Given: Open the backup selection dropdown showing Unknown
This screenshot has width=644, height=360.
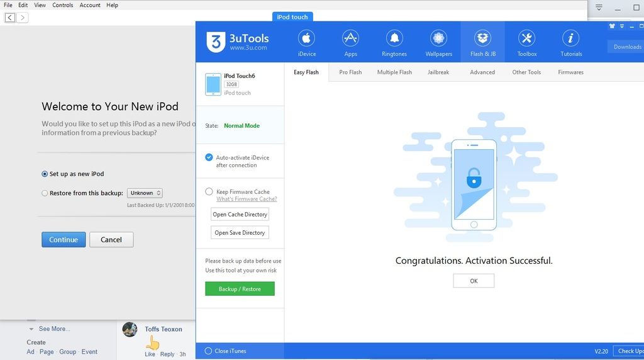Looking at the screenshot, I should [145, 193].
